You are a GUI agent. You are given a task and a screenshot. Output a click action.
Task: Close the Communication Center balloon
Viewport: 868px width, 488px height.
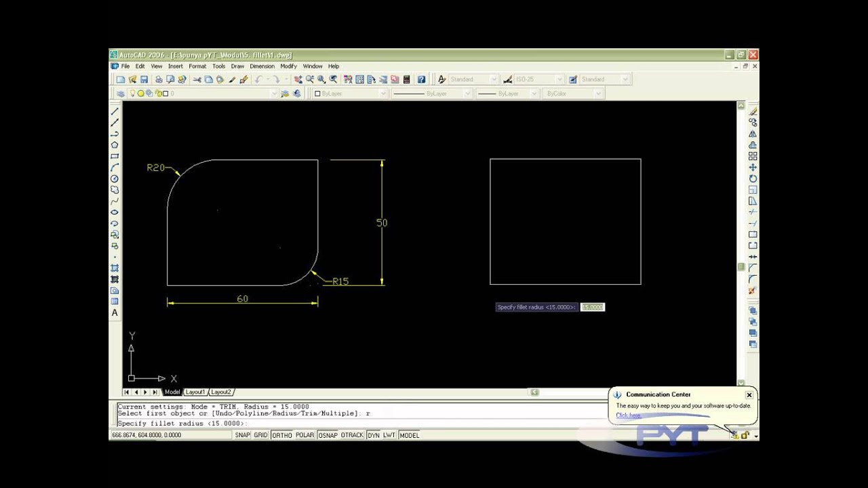[749, 394]
